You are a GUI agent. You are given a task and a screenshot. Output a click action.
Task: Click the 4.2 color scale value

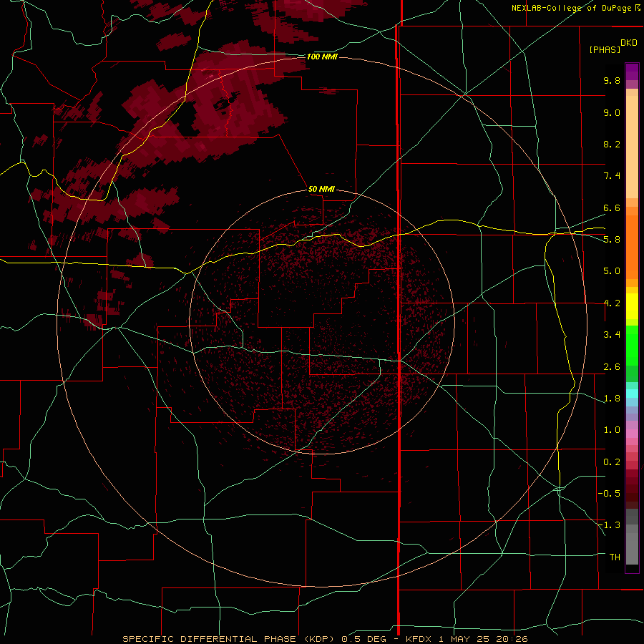[612, 303]
